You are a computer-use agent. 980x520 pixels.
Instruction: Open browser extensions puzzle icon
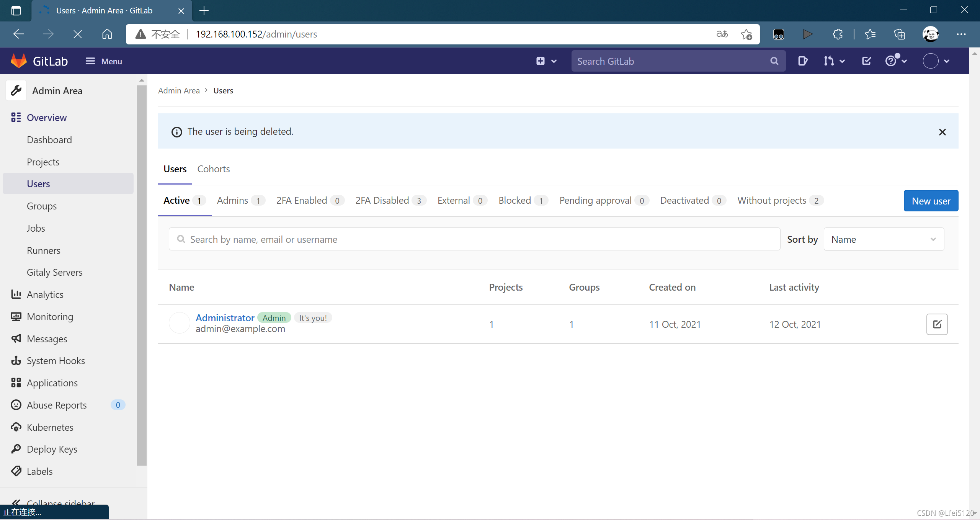coord(838,34)
